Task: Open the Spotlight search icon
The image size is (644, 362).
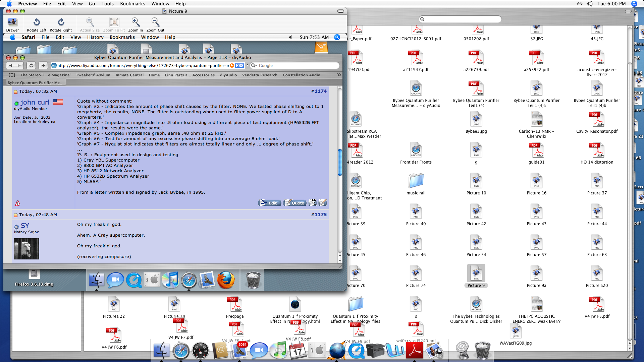Action: tap(634, 4)
